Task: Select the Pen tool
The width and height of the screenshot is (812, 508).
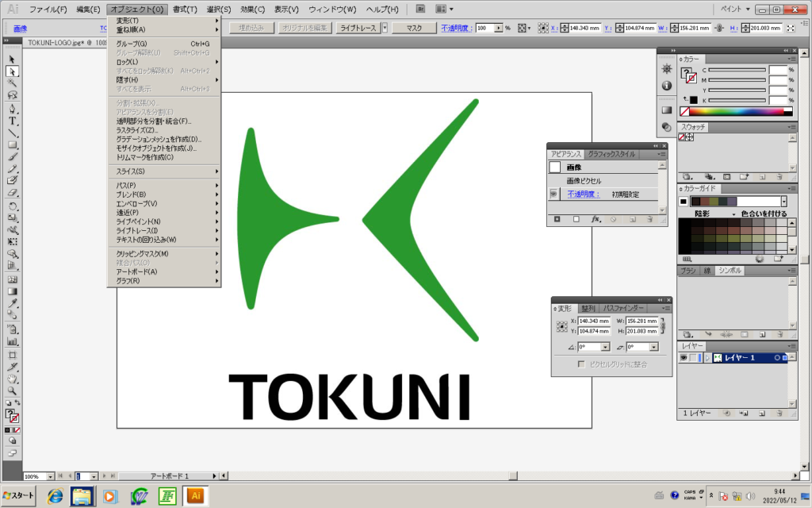Action: (x=12, y=109)
